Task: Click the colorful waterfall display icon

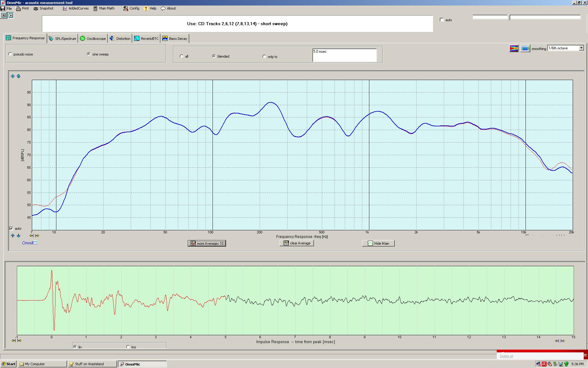Action: (514, 48)
